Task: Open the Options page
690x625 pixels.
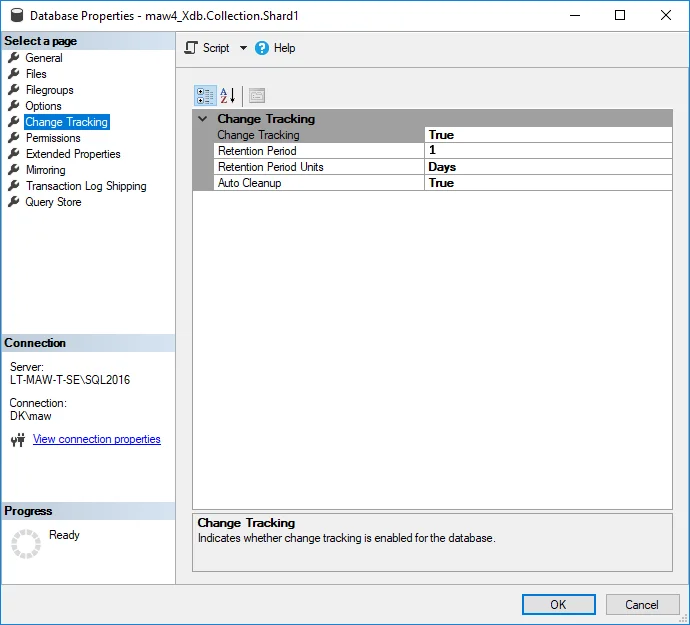Action: [43, 106]
